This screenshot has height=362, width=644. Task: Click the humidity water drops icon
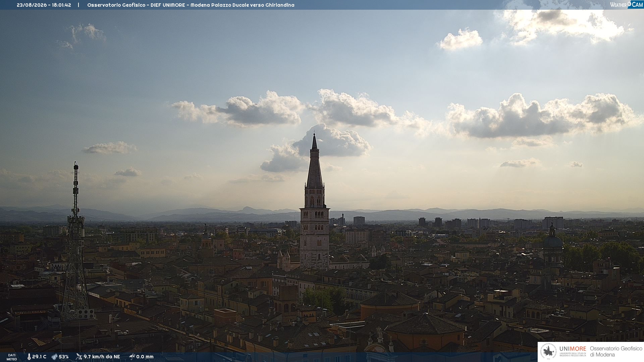(54, 357)
